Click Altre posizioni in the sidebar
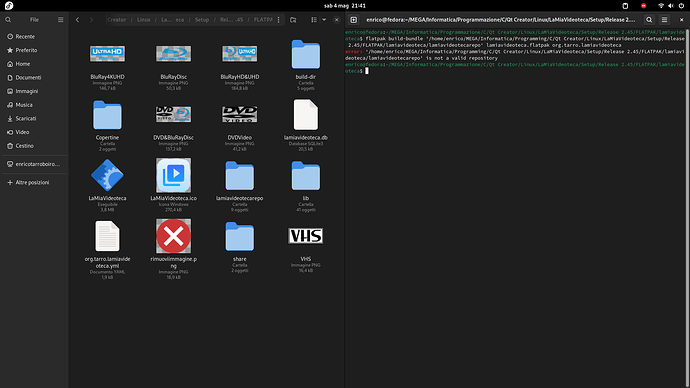690x388 pixels. coord(35,182)
